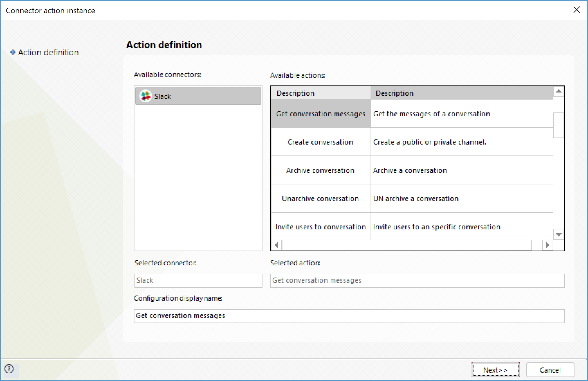Select Action definition step in sidebar
588x381 pixels.
[48, 52]
